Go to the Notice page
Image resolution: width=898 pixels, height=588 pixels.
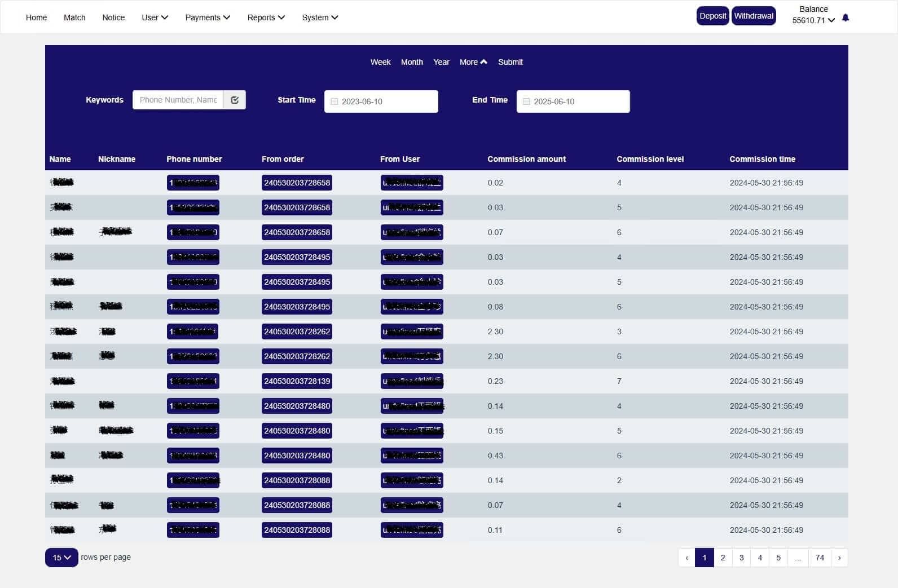tap(113, 17)
